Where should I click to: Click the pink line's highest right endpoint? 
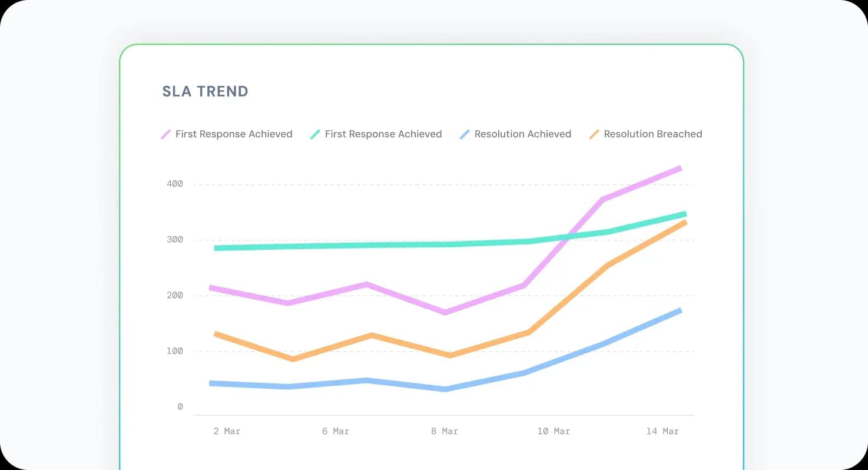(x=680, y=169)
